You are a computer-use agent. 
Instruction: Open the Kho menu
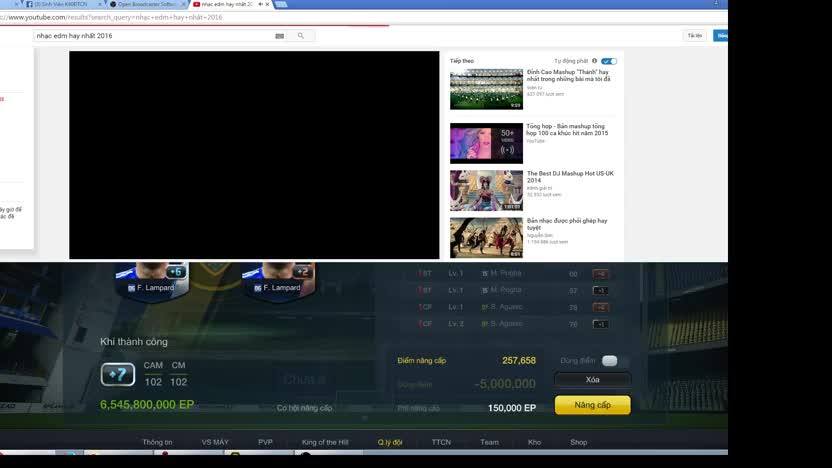pyautogui.click(x=534, y=442)
